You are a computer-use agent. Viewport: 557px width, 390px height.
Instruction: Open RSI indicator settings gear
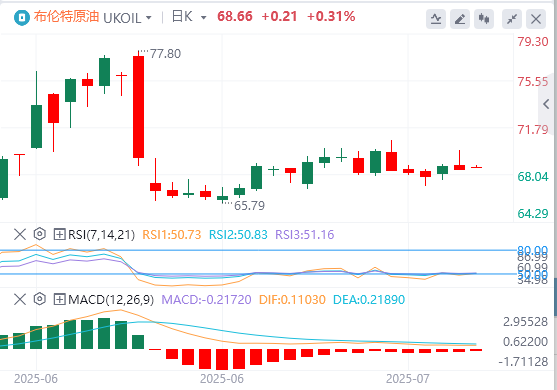click(40, 234)
